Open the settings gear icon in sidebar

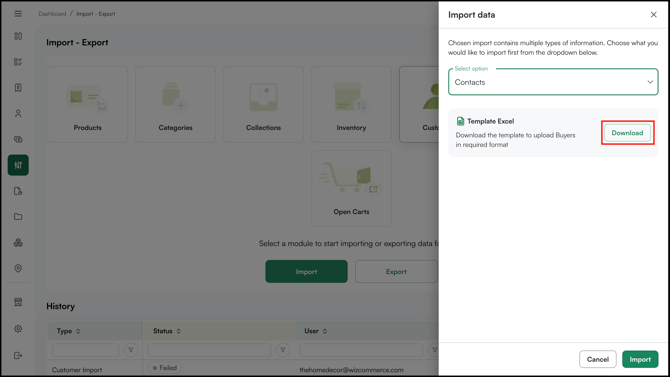pos(18,329)
